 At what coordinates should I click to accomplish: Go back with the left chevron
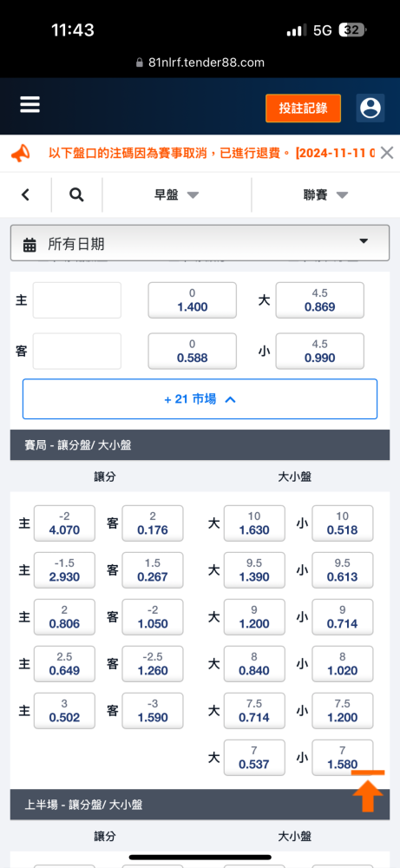[x=25, y=194]
